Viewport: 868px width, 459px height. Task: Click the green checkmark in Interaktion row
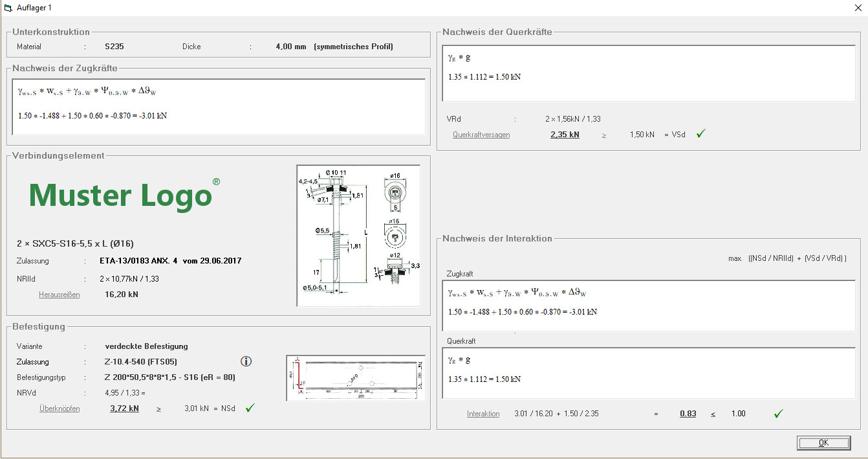[x=779, y=413]
